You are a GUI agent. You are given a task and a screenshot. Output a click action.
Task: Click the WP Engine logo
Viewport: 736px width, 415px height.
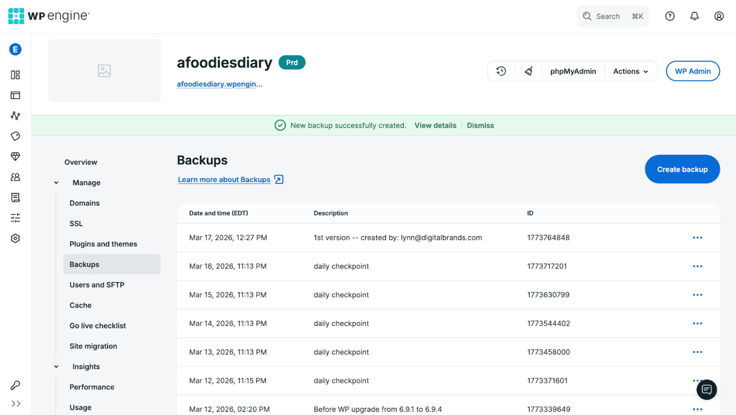point(48,16)
